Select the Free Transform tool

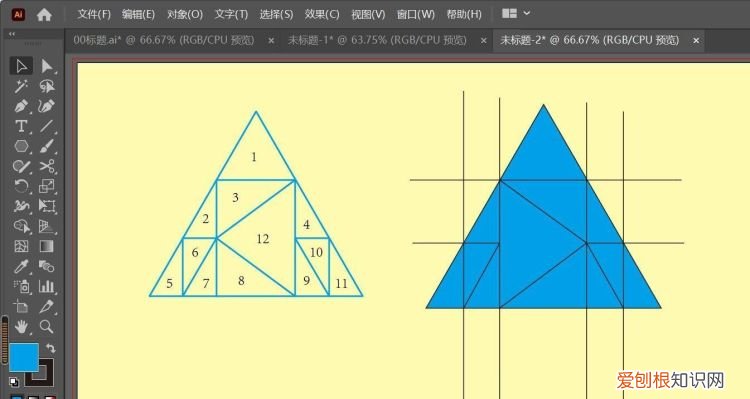click(x=47, y=206)
